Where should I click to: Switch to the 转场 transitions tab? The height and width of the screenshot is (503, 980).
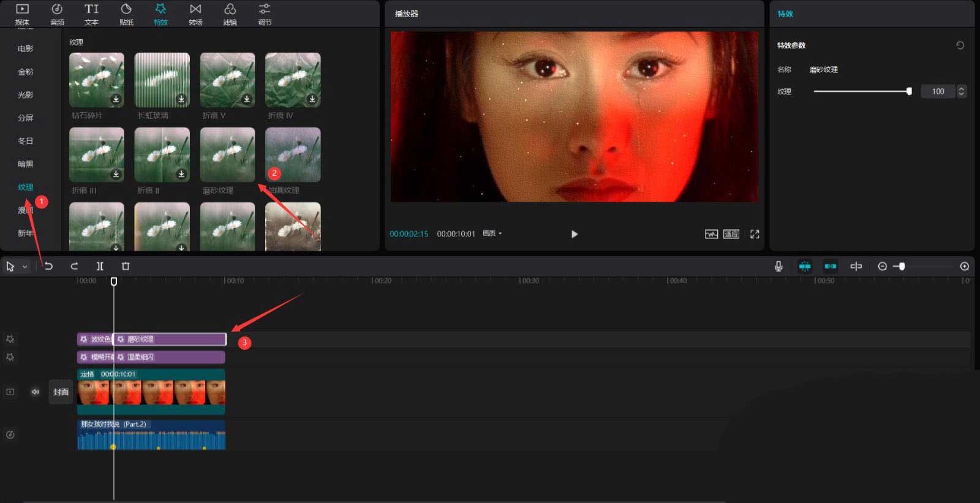[195, 14]
